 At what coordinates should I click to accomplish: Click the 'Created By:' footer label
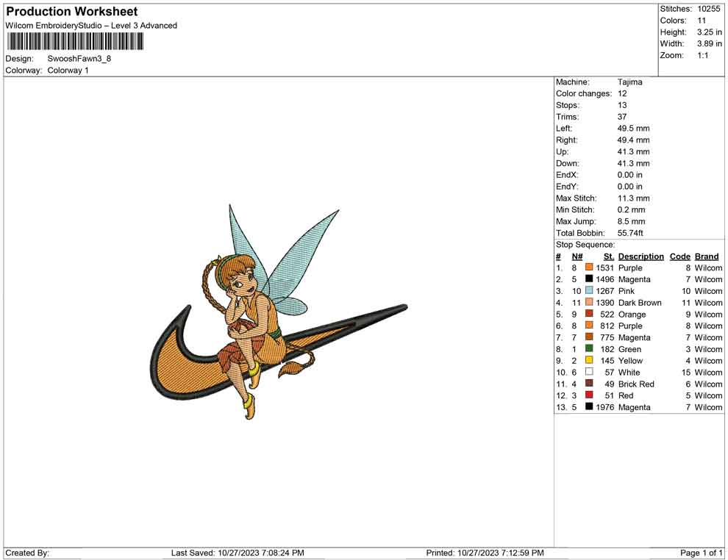pos(27,553)
